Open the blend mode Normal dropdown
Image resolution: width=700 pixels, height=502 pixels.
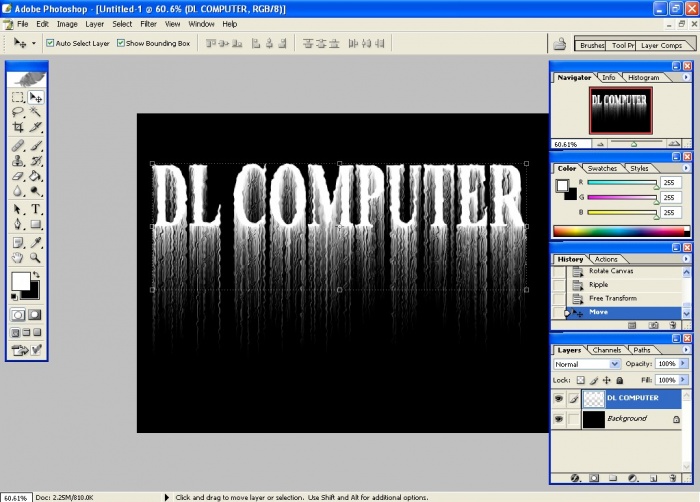pos(587,364)
